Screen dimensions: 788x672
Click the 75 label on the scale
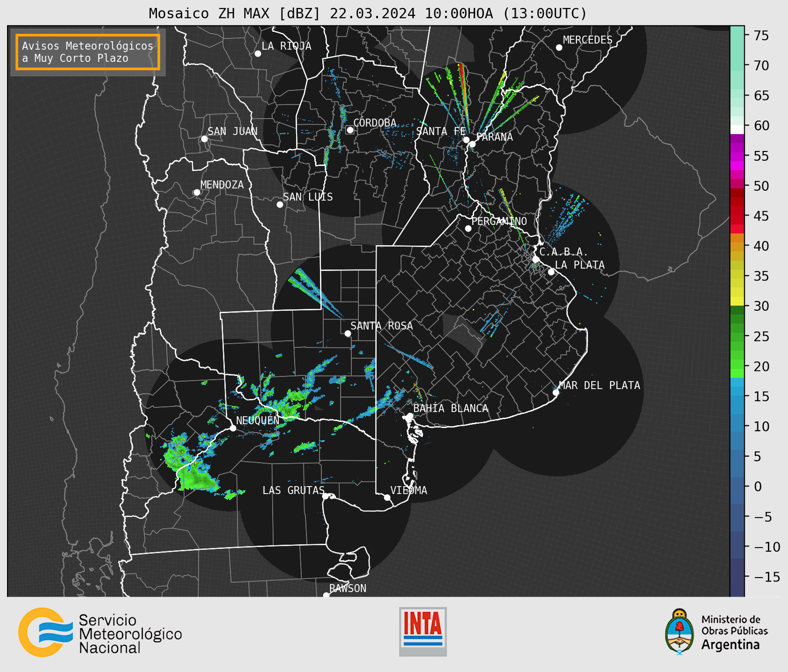pyautogui.click(x=760, y=36)
